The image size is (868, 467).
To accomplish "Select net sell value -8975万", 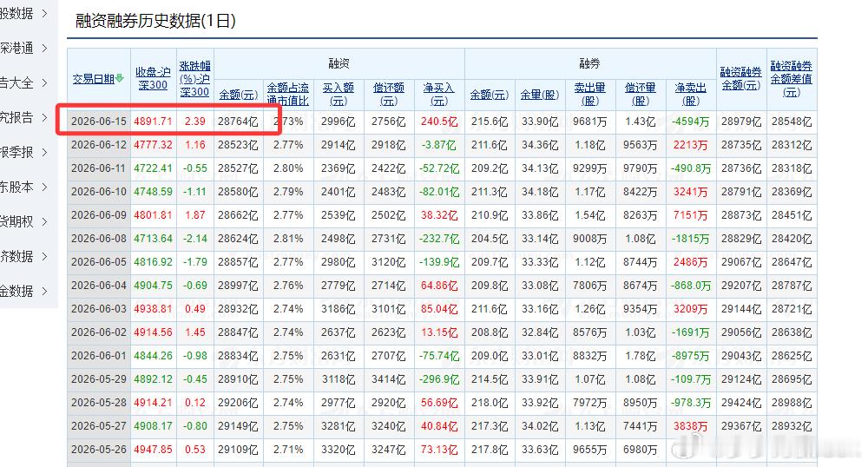I will tap(691, 356).
